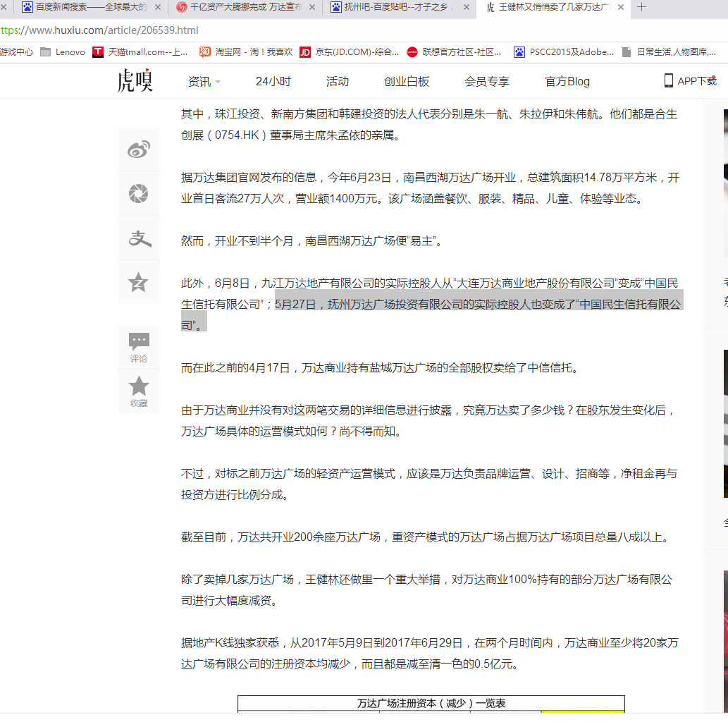Select the 王健林又悄悄卖了几家万达 tab
Viewport: 728px width, 727px height.
click(x=553, y=7)
